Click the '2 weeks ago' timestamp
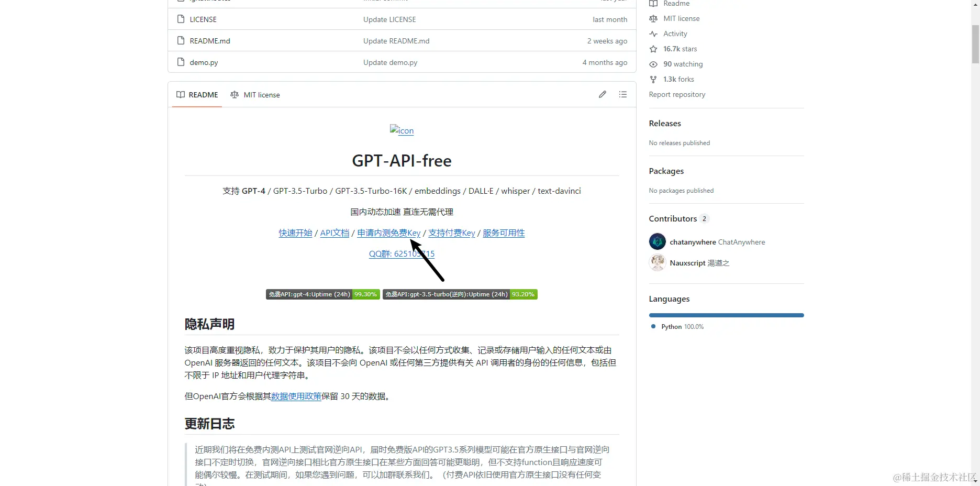 607,41
